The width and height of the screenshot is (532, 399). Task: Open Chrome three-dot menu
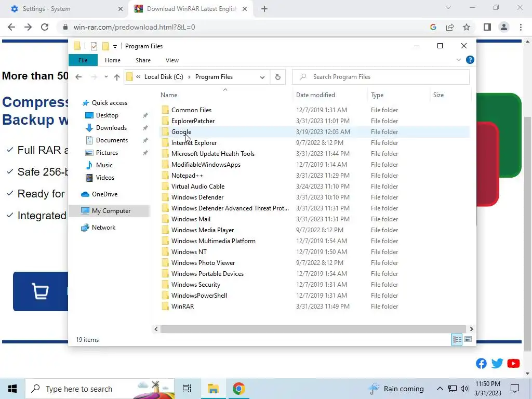(x=521, y=27)
